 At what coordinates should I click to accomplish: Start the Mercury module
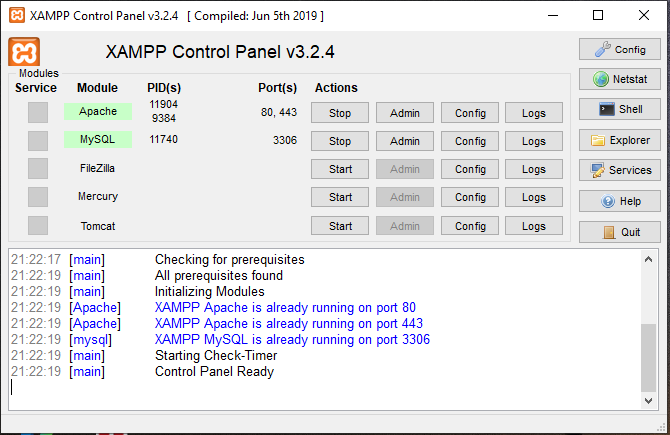(340, 197)
